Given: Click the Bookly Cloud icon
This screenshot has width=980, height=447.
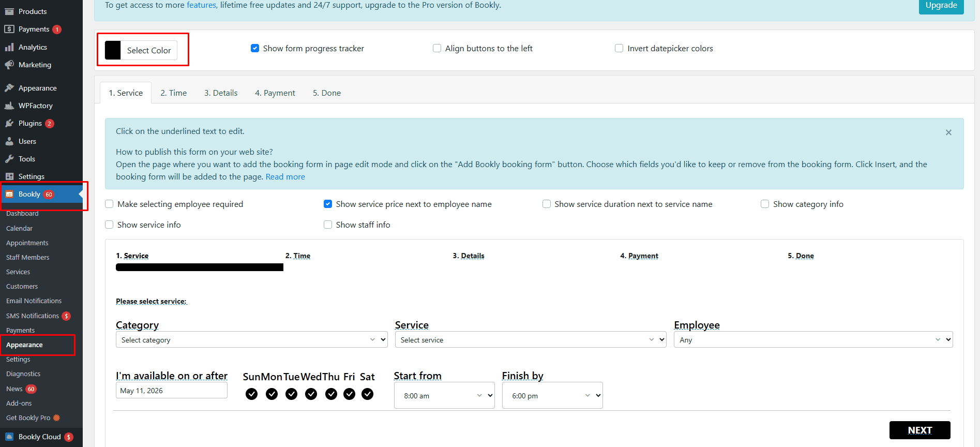Looking at the screenshot, I should tap(9, 437).
